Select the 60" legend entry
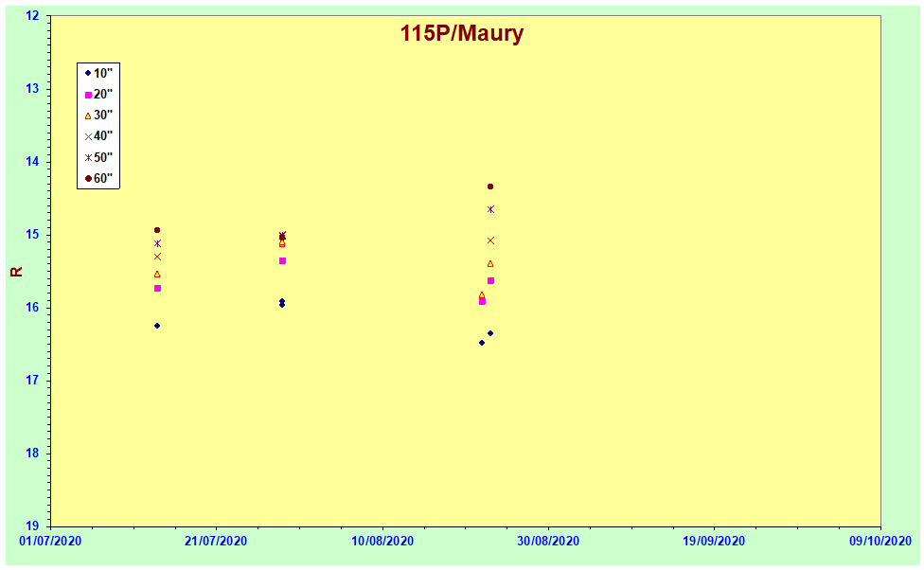The height and width of the screenshot is (570, 924). (x=98, y=179)
